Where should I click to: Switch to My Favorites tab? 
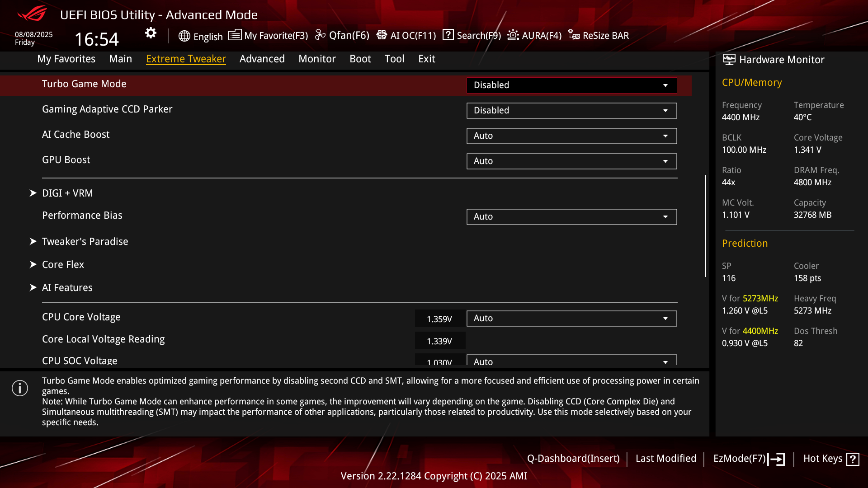point(66,59)
